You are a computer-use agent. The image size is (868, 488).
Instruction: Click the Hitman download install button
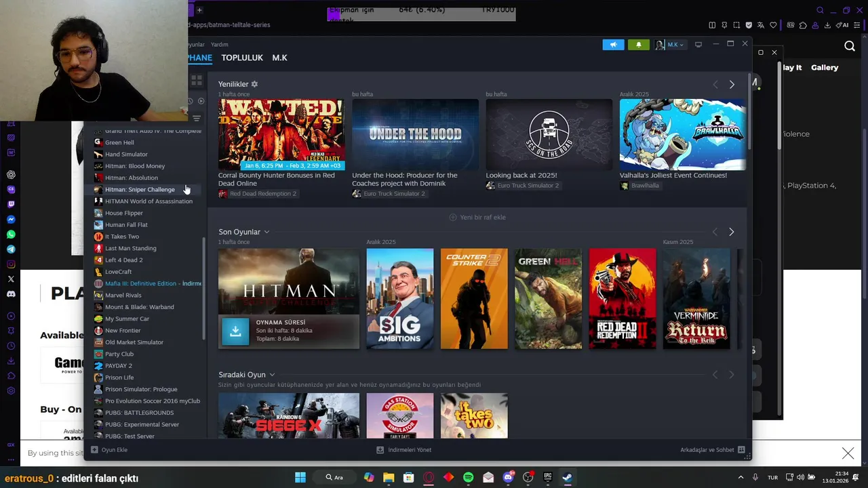coord(235,331)
